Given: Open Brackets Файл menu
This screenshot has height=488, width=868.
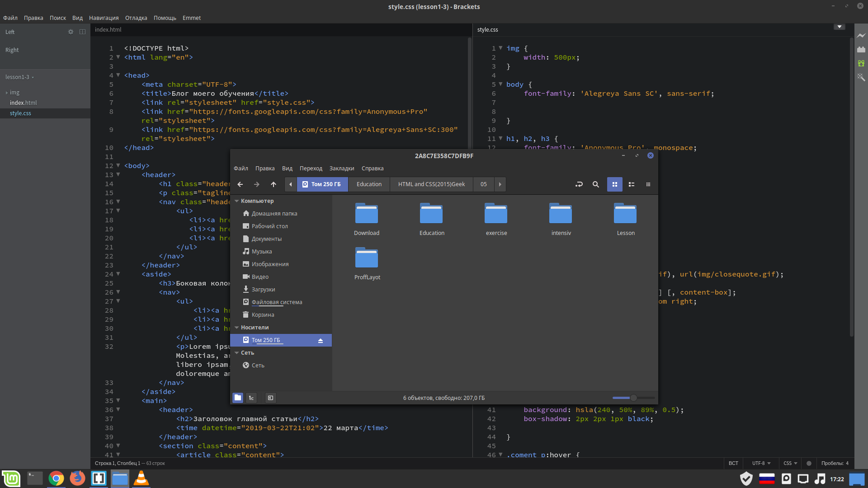Looking at the screenshot, I should pyautogui.click(x=10, y=18).
